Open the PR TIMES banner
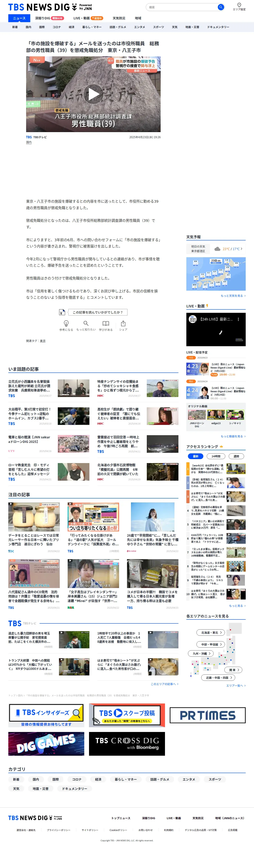This screenshot has height=868, width=254. click(x=208, y=715)
